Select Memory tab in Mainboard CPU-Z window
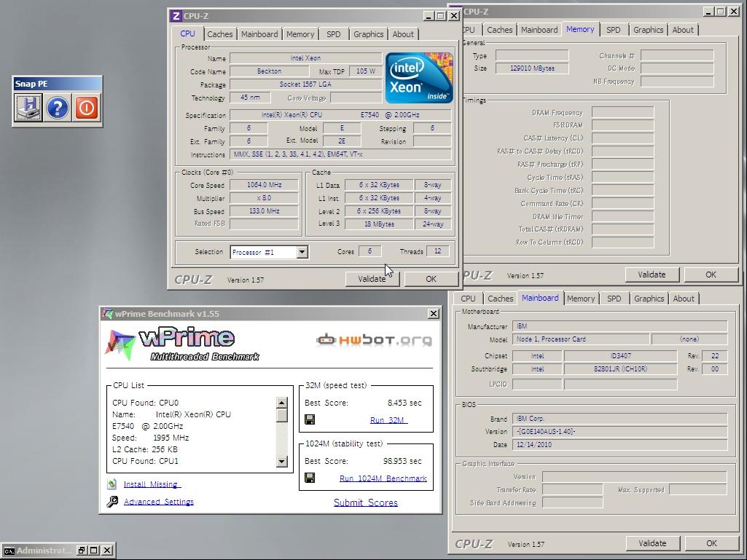Image resolution: width=747 pixels, height=560 pixels. (x=581, y=299)
